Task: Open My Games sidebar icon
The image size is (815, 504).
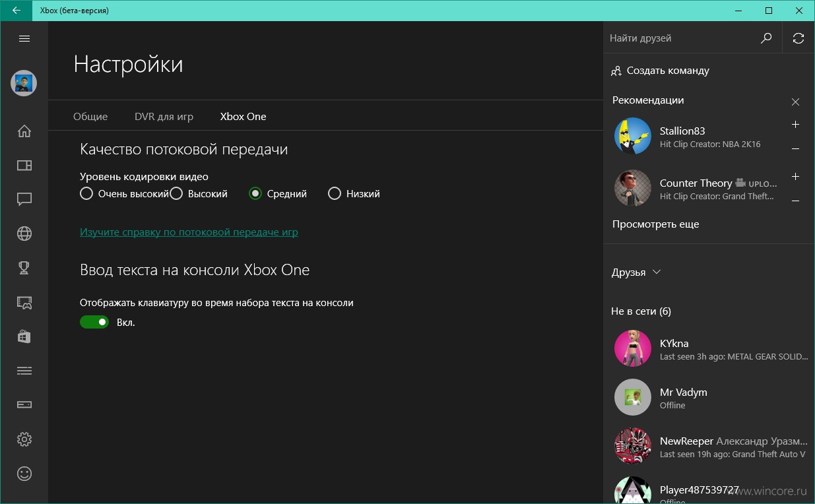Action: click(24, 166)
